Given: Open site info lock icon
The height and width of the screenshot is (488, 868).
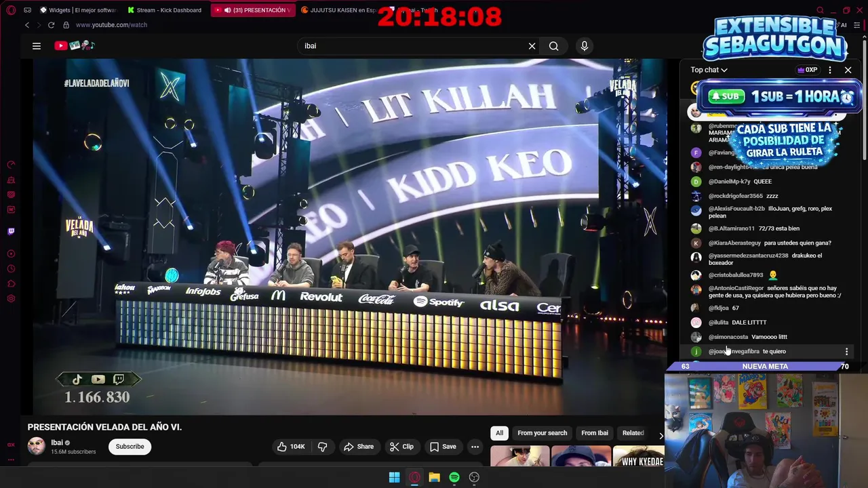Looking at the screenshot, I should 66,25.
